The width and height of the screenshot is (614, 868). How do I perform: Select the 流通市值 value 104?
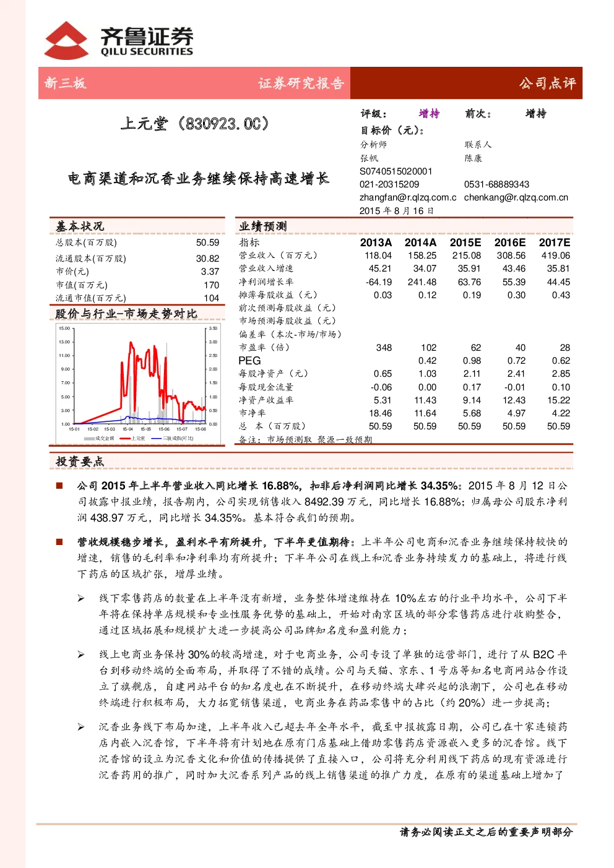tap(212, 298)
